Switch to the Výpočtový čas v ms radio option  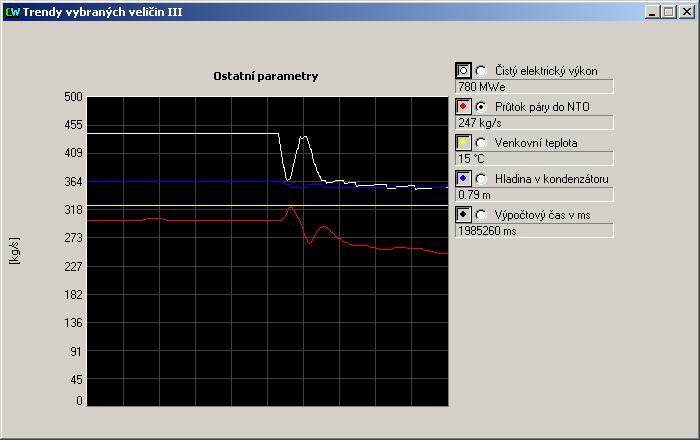click(x=482, y=215)
